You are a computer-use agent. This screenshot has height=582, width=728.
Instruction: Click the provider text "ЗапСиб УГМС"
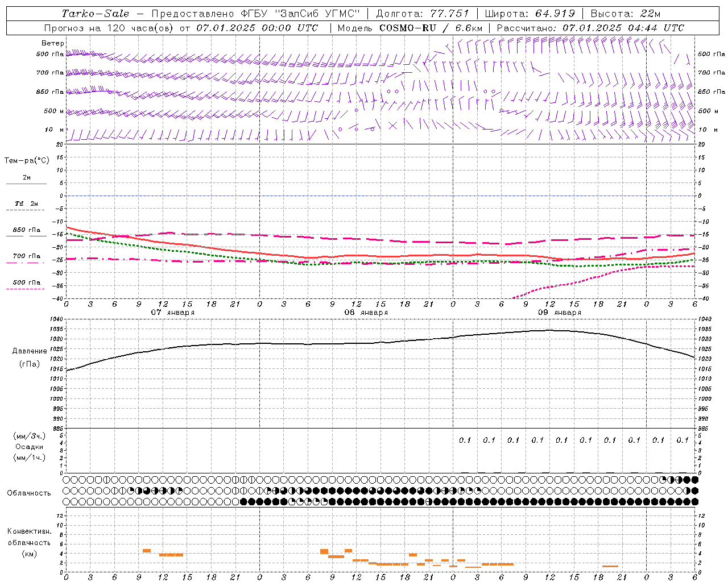pos(317,14)
